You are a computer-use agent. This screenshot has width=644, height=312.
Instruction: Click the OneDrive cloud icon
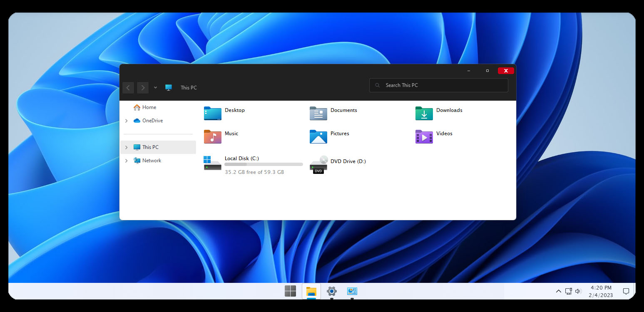pyautogui.click(x=137, y=121)
